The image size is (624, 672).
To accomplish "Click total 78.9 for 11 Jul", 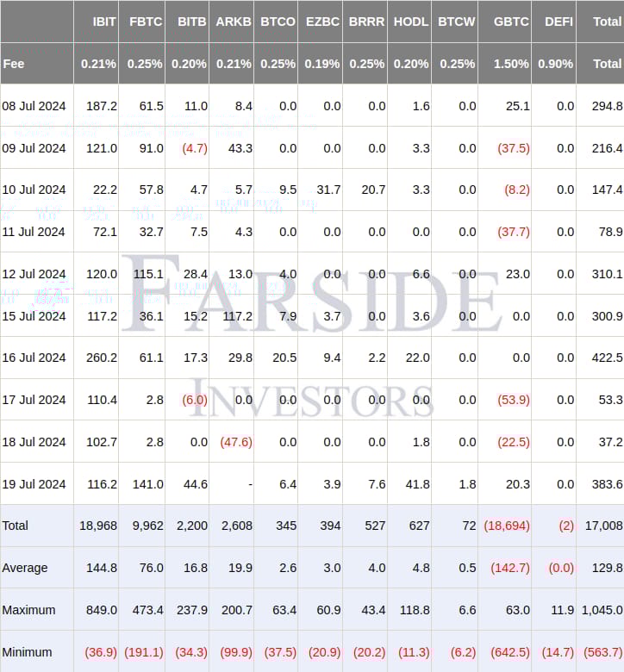I will pos(611,232).
